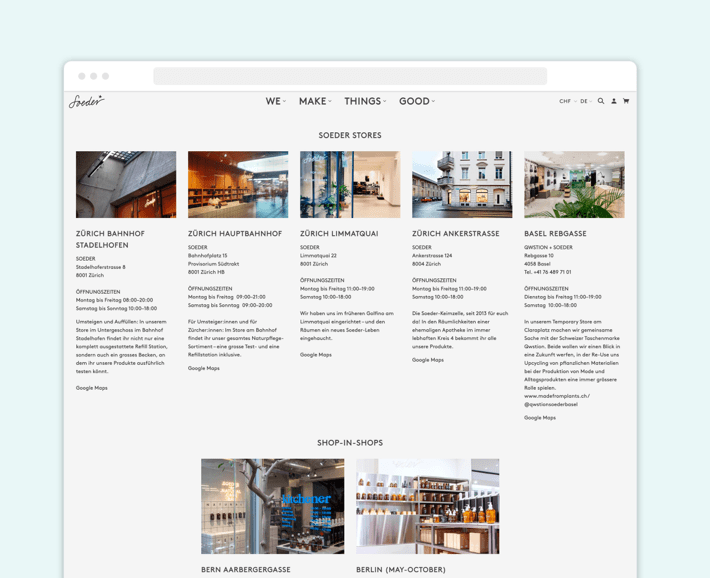Open the search icon
Viewport: 710px width, 578px height.
coord(600,101)
